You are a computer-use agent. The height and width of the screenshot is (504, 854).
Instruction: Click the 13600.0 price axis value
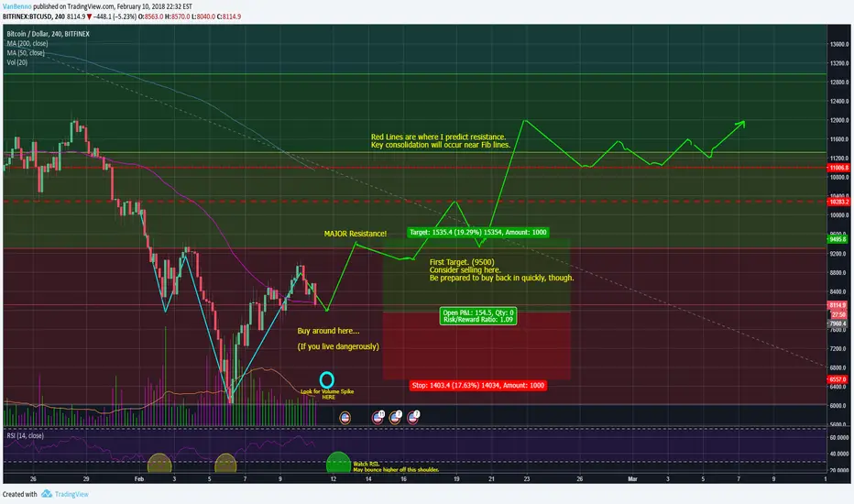(839, 44)
